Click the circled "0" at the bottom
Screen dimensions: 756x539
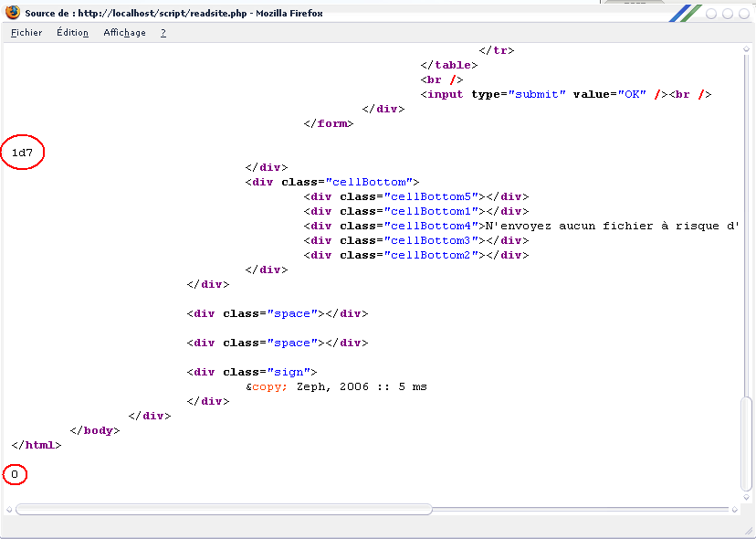pos(15,474)
